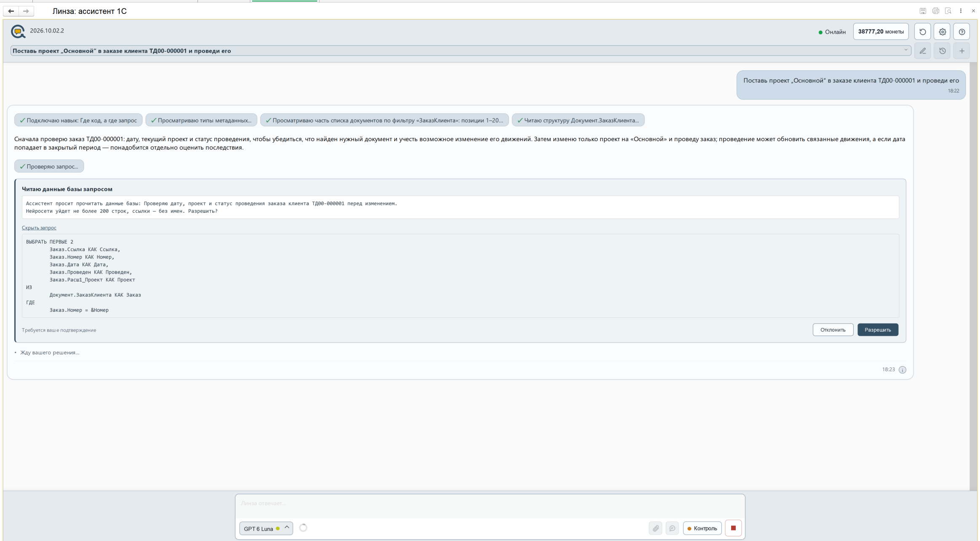Click the version label 2026.10.02.2
The image size is (980, 541).
(47, 31)
